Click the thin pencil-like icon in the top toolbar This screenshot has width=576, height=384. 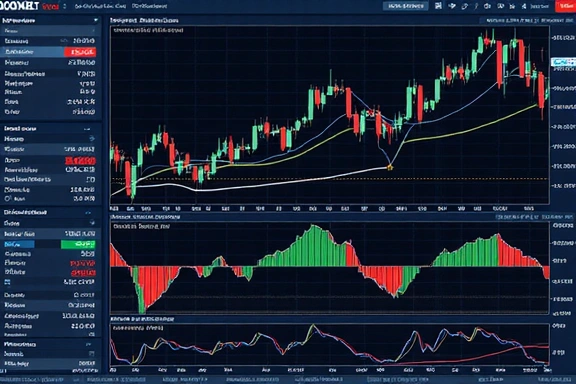pos(476,6)
